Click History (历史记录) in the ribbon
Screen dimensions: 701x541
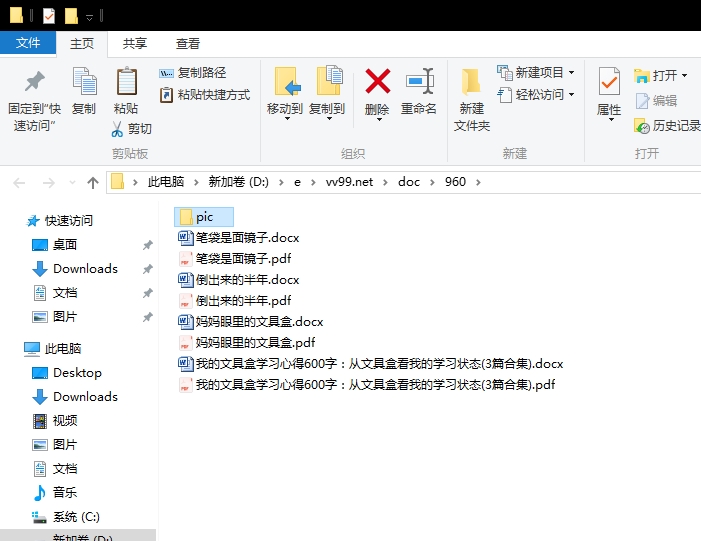click(x=667, y=126)
